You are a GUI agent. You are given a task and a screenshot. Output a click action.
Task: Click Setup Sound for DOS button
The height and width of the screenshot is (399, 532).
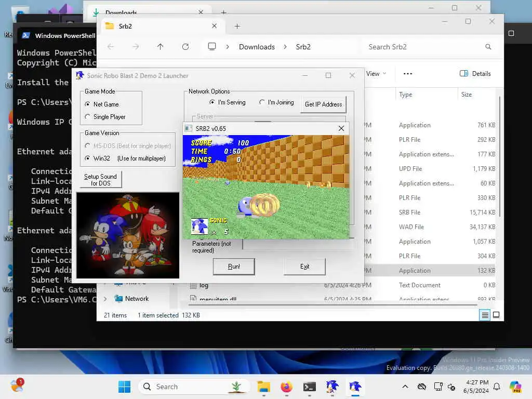coord(100,180)
